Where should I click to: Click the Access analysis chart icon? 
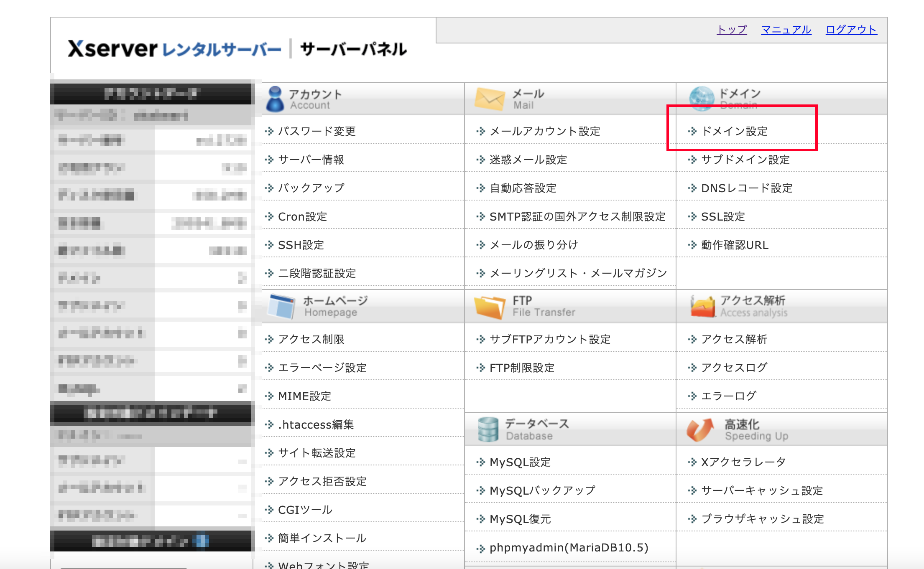point(702,306)
